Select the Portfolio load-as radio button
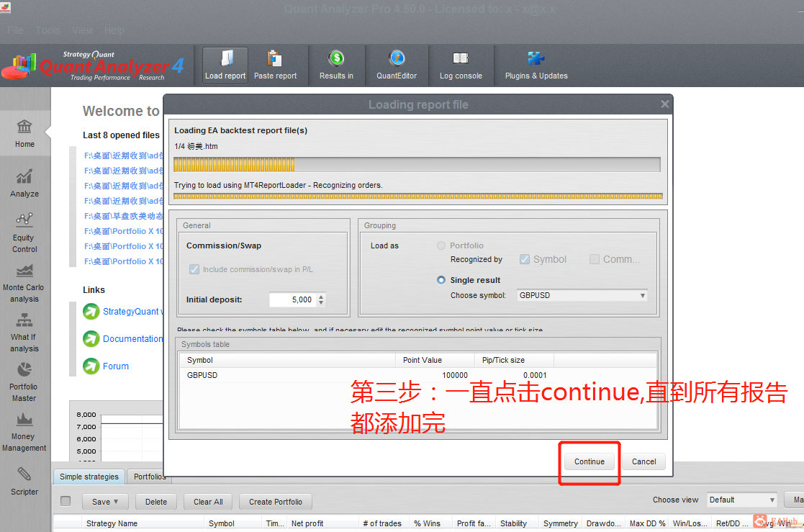Screen dimensions: 804x532 coord(441,245)
